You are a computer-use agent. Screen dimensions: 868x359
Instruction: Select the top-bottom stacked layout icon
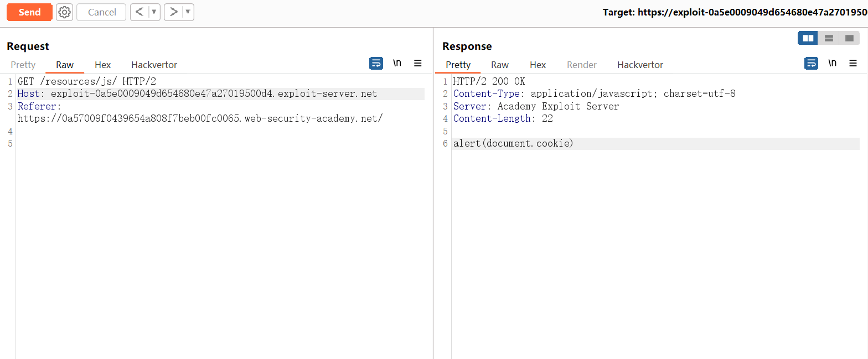829,38
